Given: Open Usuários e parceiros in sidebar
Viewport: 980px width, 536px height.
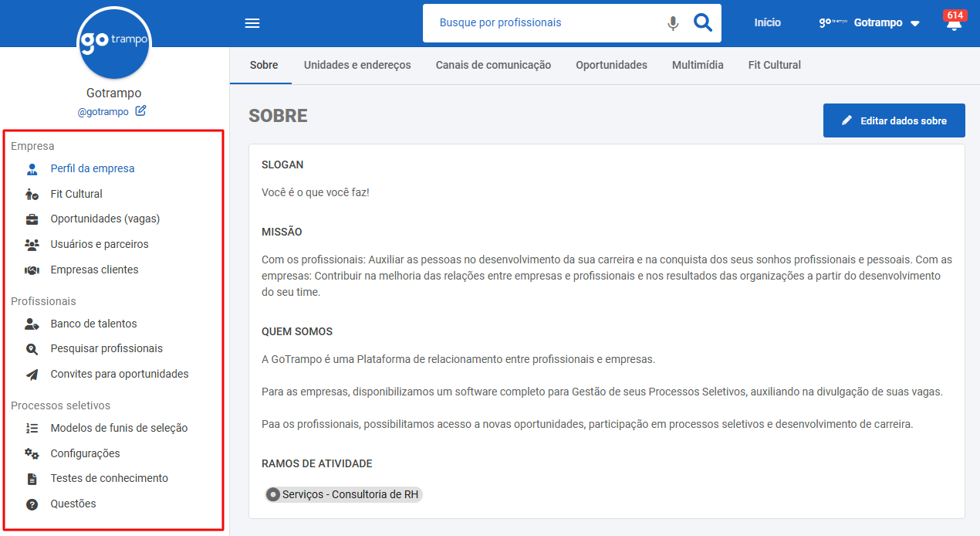Looking at the screenshot, I should (100, 244).
